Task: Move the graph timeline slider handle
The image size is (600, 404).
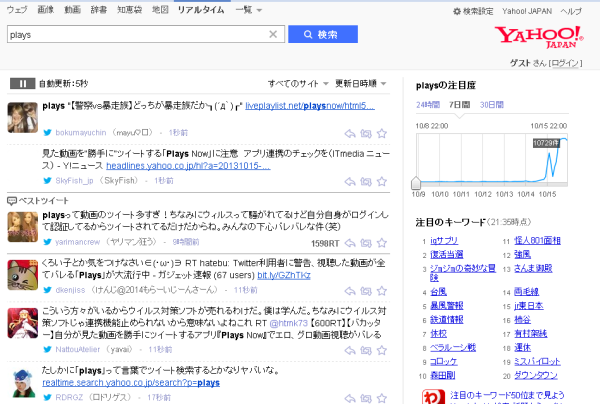Action: click(x=416, y=183)
